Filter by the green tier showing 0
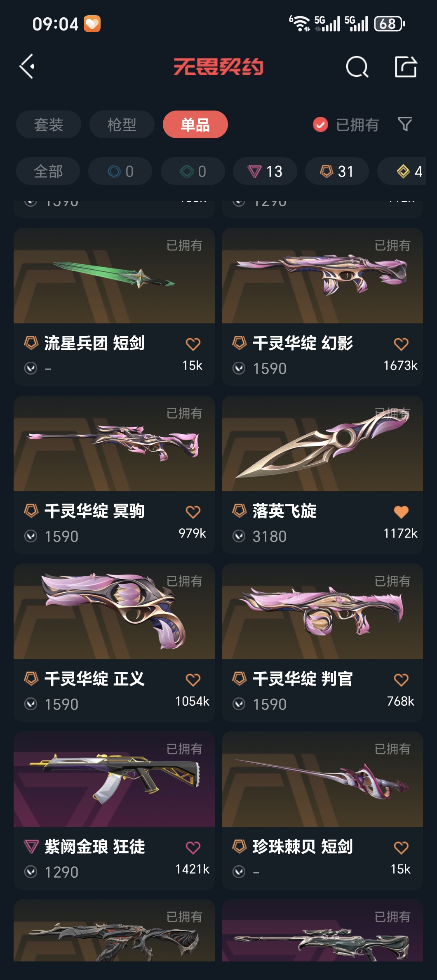Viewport: 437px width, 980px height. 193,171
